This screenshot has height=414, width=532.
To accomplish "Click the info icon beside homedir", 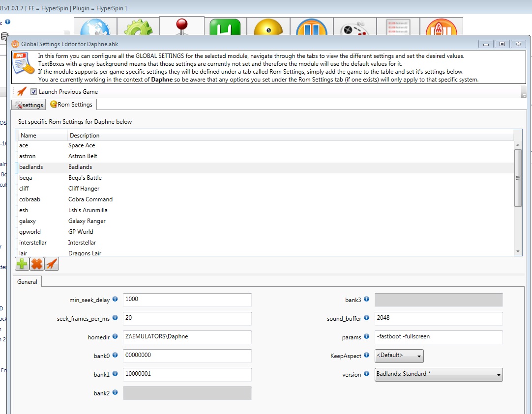I will tap(115, 336).
